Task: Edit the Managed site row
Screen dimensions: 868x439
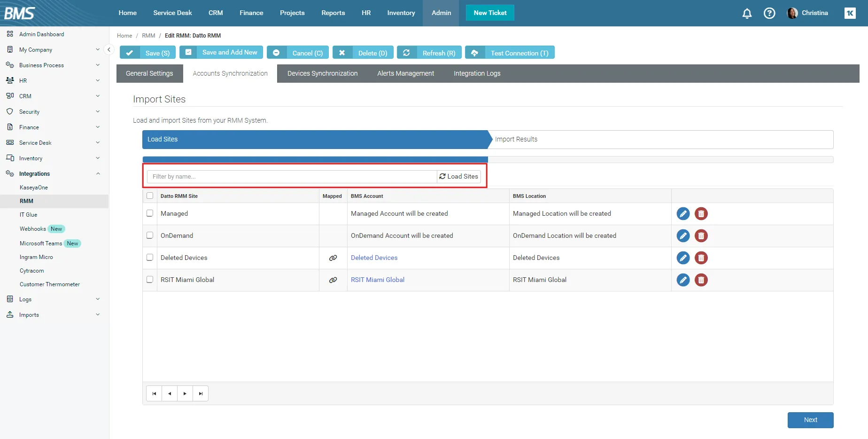Action: [683, 214]
